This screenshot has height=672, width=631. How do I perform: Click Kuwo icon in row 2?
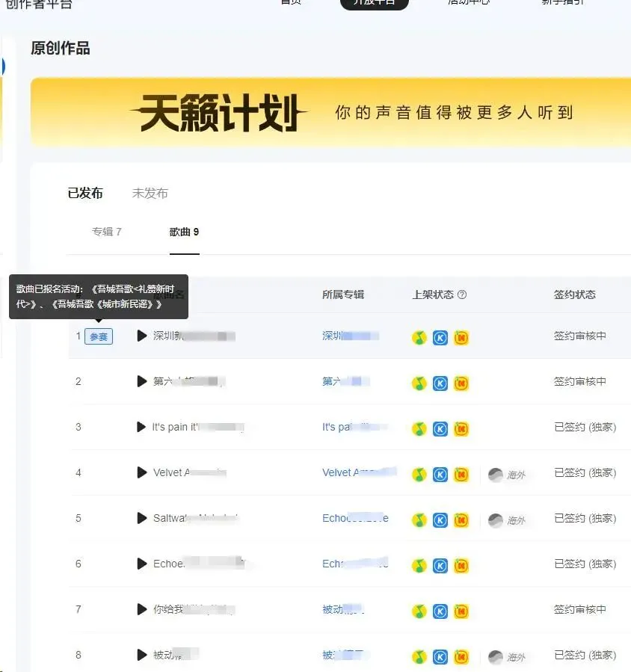coord(461,383)
